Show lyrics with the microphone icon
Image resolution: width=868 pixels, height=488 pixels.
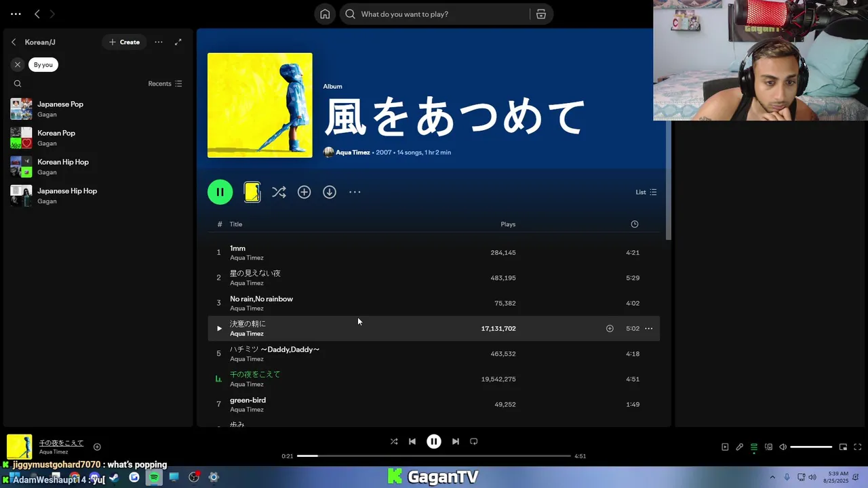click(x=740, y=447)
